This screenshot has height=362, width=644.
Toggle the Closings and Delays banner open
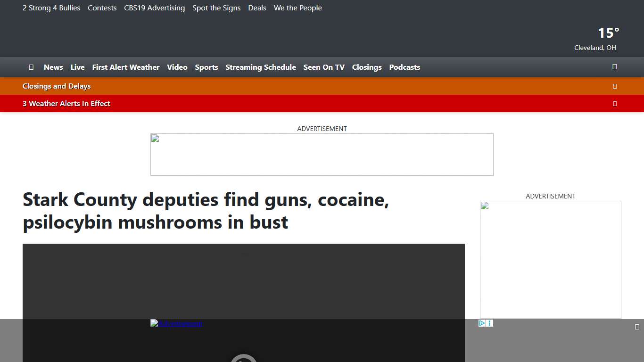[x=57, y=86]
